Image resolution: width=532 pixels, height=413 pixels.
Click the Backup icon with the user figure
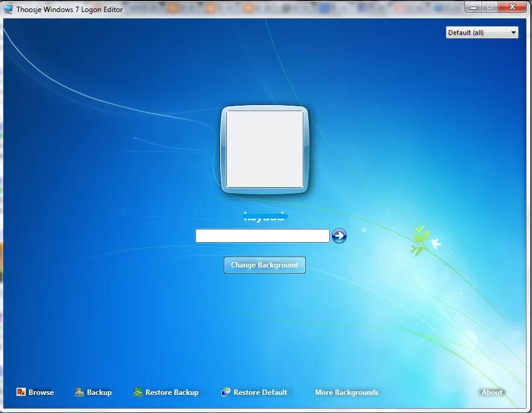tap(80, 392)
